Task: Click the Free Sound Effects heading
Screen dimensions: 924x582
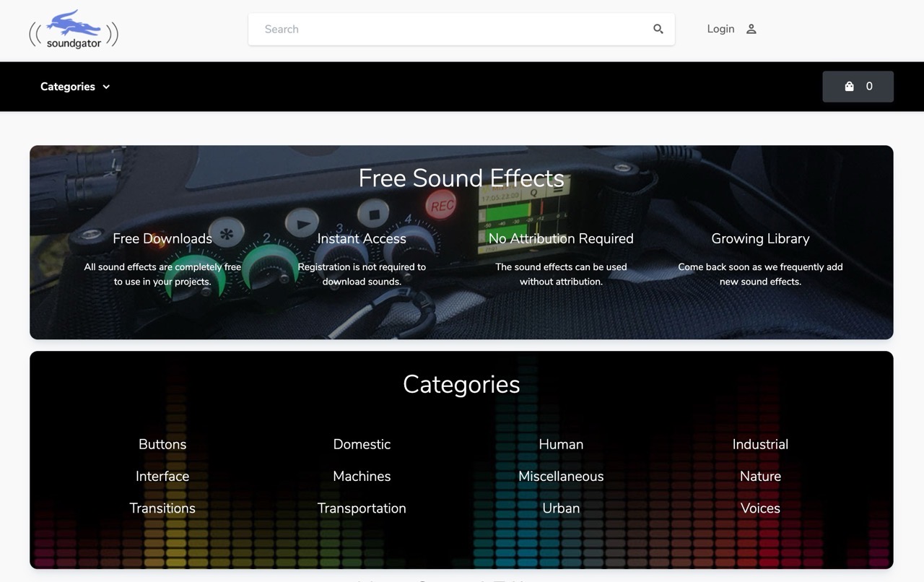Action: [461, 178]
